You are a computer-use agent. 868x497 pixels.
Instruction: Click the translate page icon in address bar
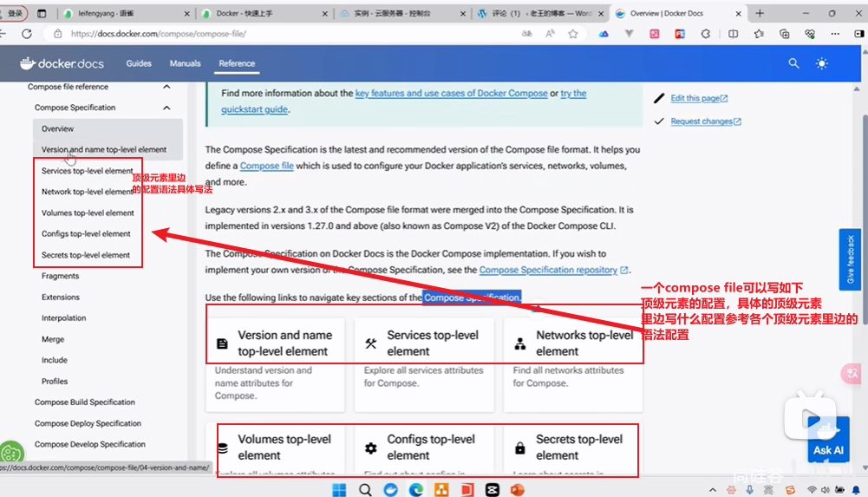(x=526, y=34)
